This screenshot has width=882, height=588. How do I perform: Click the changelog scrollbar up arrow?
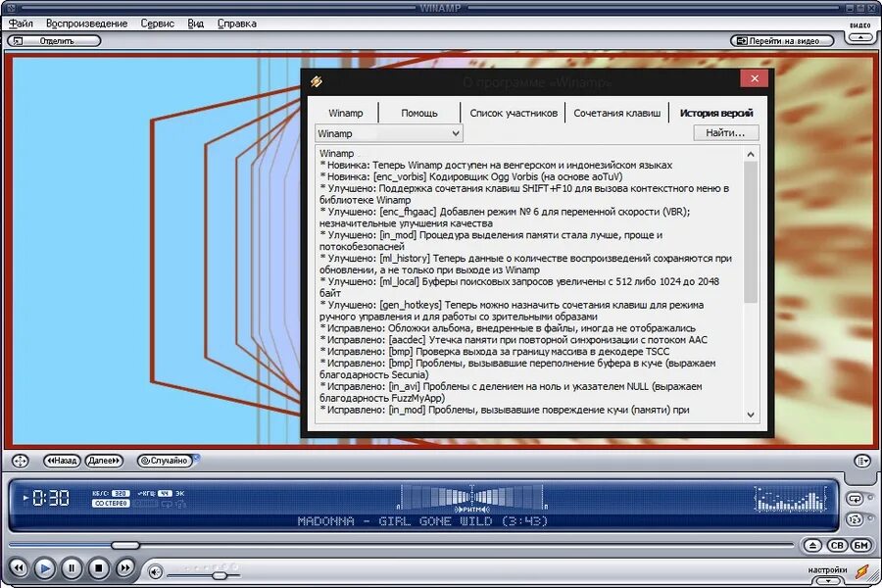tap(751, 154)
